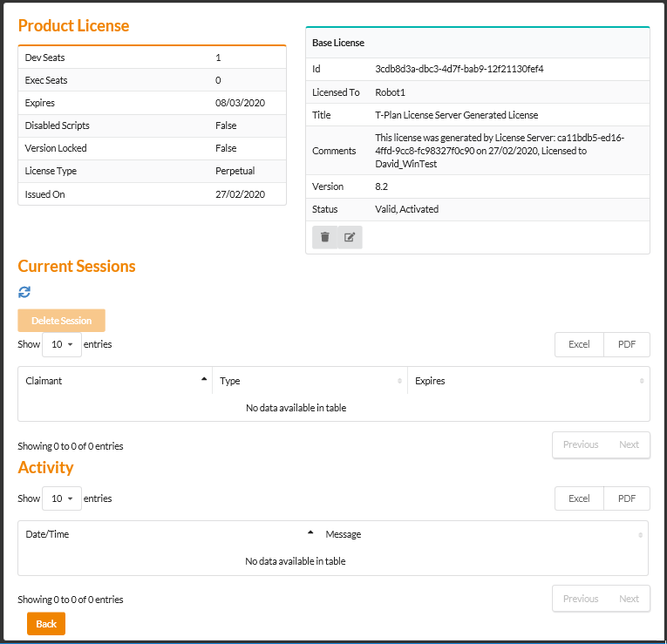667x644 pixels.
Task: Open the entries dropdown in Current Sessions
Action: (x=61, y=344)
